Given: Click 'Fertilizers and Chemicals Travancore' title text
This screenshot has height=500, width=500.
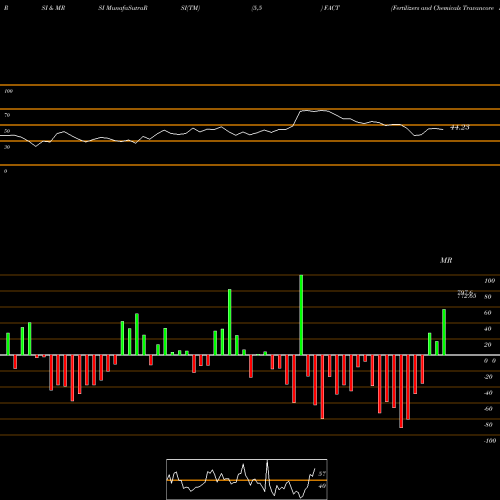Looking at the screenshot, I should 442,8.
